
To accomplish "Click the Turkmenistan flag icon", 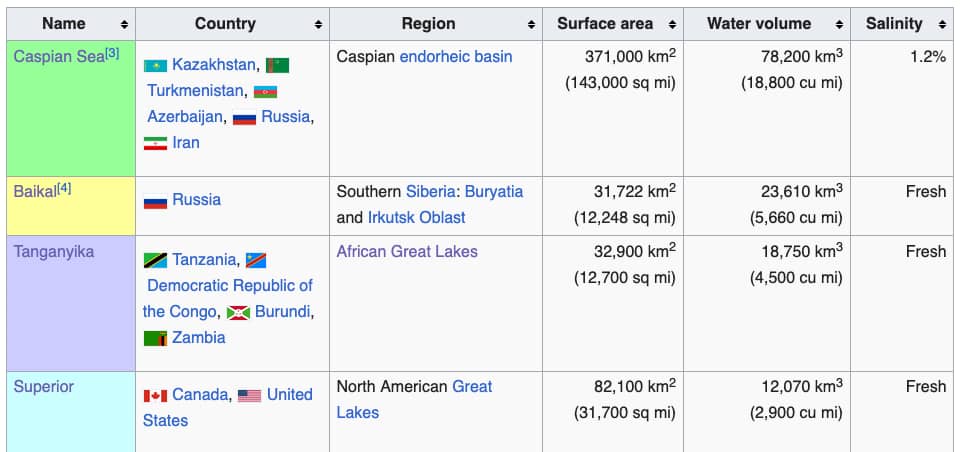I will pos(277,66).
